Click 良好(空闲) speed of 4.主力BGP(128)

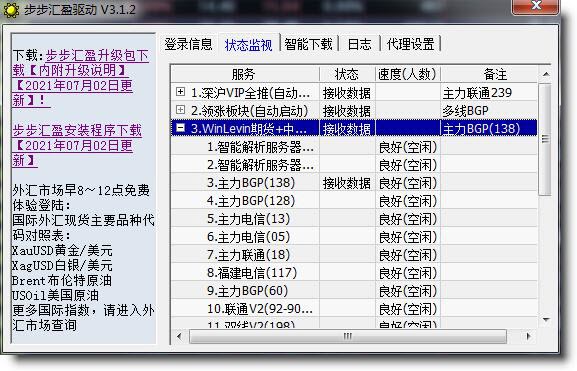408,201
